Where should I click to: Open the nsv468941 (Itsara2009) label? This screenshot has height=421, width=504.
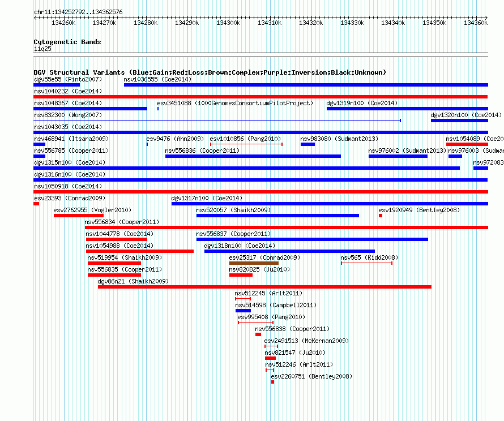pos(71,139)
